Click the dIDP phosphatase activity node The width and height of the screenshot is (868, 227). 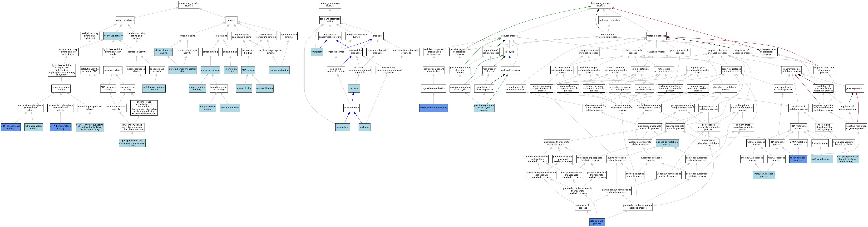(11, 127)
